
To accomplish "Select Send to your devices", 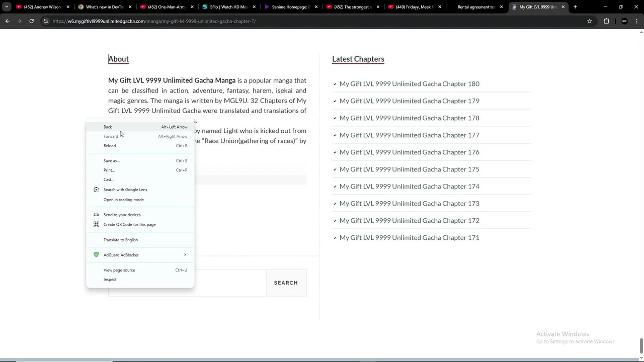I will [140, 215].
